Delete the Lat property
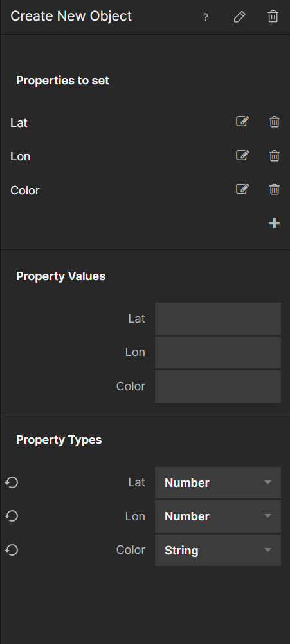The image size is (290, 644). [x=275, y=122]
